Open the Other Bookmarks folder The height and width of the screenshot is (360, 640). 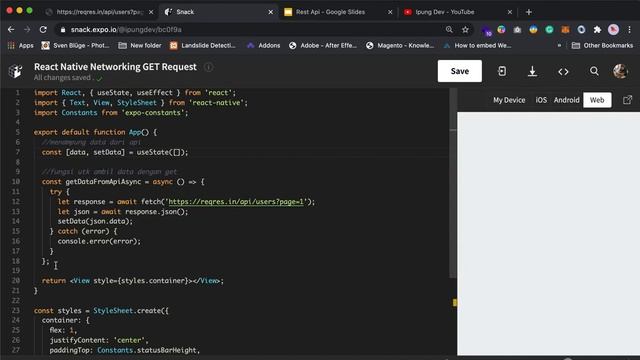coord(602,45)
